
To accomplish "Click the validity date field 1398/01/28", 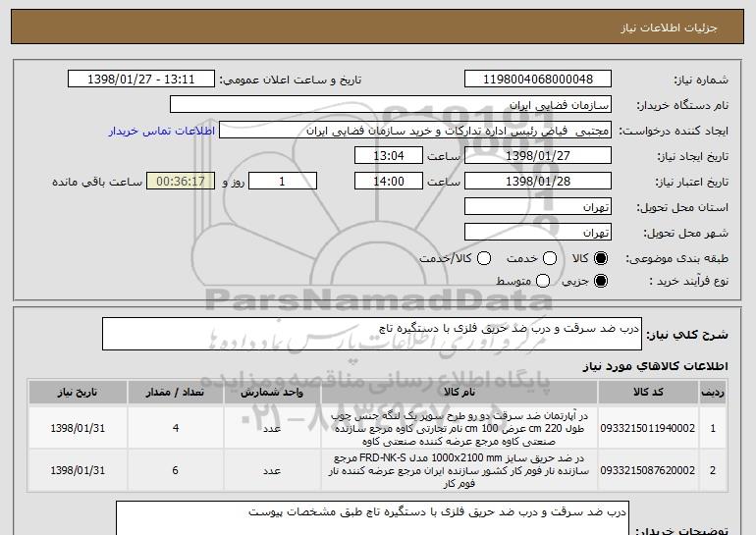I will tap(538, 182).
